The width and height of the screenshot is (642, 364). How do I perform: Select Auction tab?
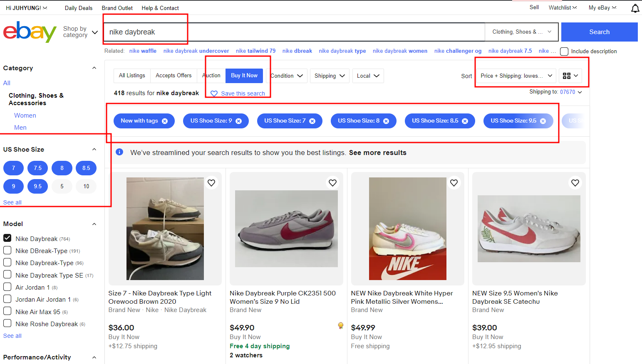(211, 76)
